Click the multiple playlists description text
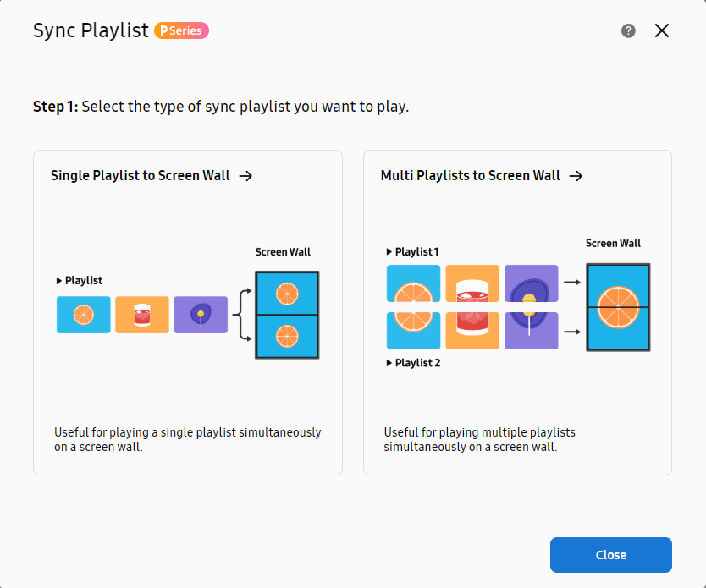 (x=479, y=440)
